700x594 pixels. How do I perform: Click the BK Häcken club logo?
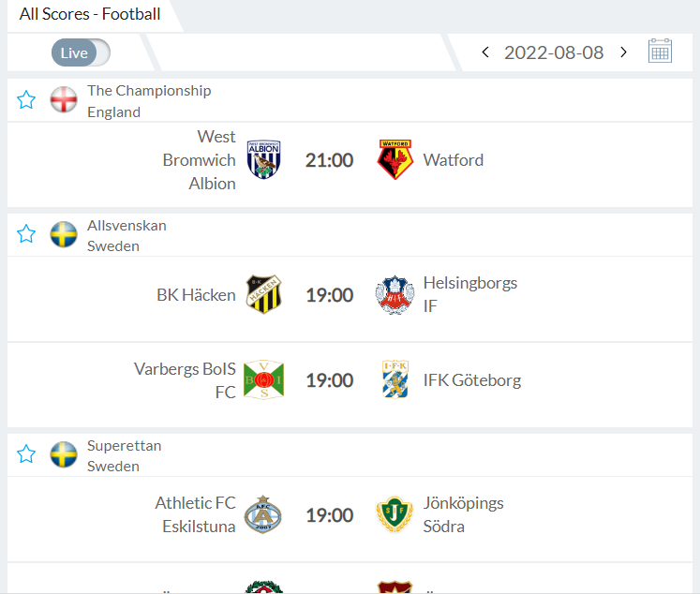tap(263, 294)
